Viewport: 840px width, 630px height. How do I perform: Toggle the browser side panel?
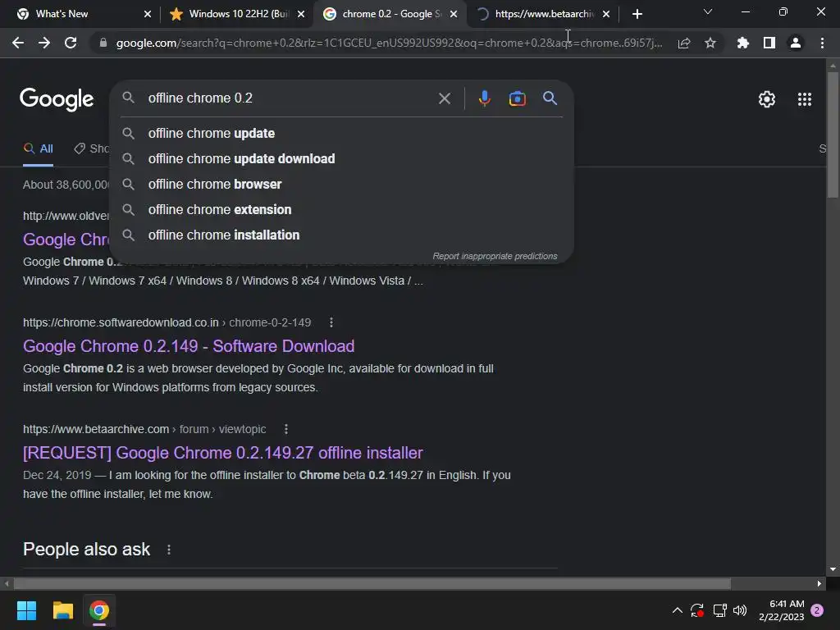pos(769,43)
